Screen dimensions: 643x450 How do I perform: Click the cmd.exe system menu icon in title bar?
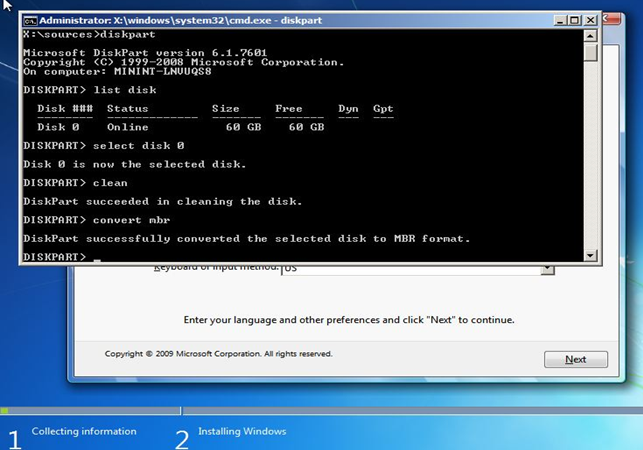click(x=30, y=21)
